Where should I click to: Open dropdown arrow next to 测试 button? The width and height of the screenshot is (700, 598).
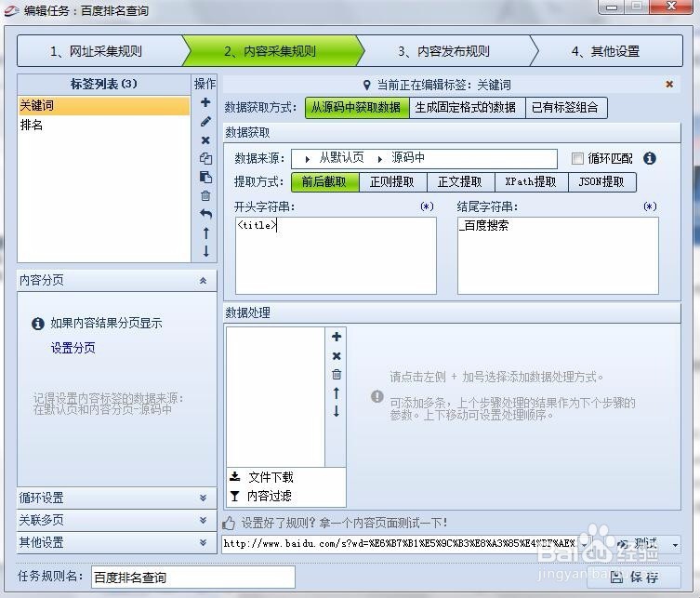[675, 545]
